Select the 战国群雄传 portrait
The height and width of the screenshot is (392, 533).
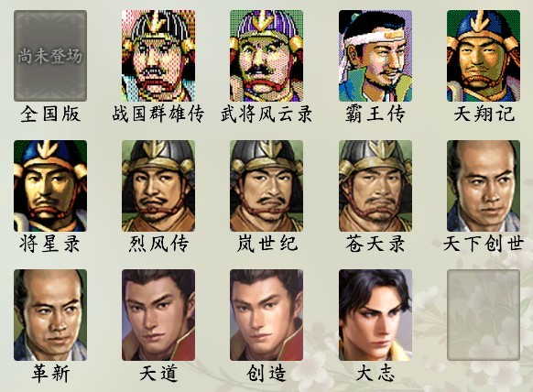pyautogui.click(x=158, y=56)
